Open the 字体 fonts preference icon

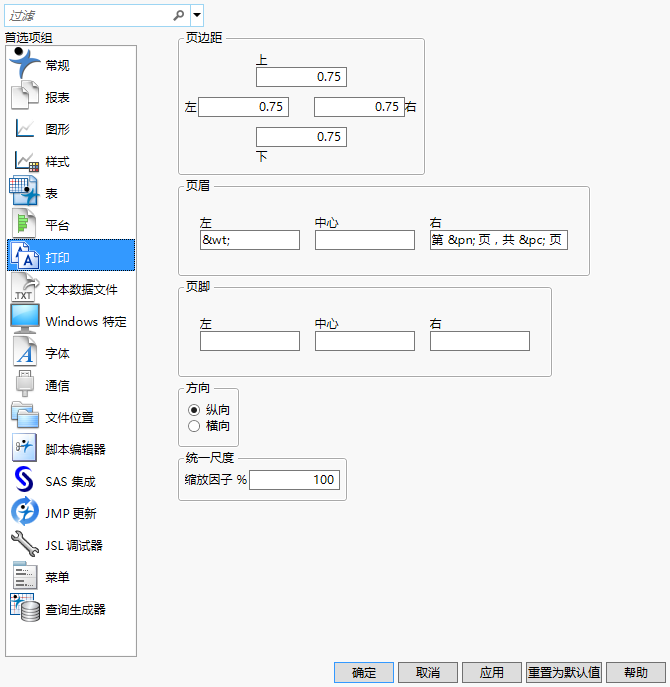[25, 351]
